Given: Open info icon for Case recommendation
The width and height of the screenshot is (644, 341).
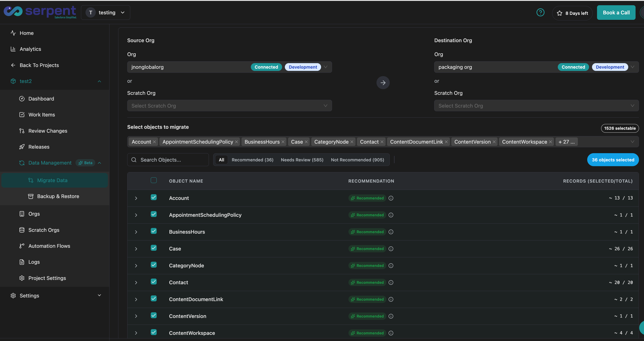Looking at the screenshot, I should 391,249.
